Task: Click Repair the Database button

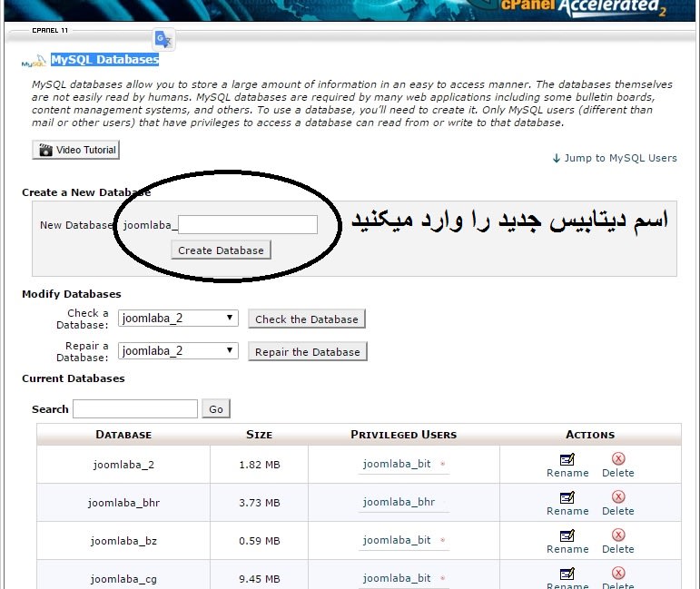Action: [x=308, y=351]
